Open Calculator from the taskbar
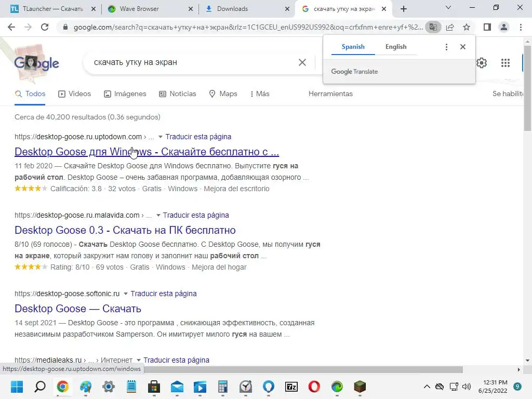This screenshot has height=399, width=532. (223, 387)
